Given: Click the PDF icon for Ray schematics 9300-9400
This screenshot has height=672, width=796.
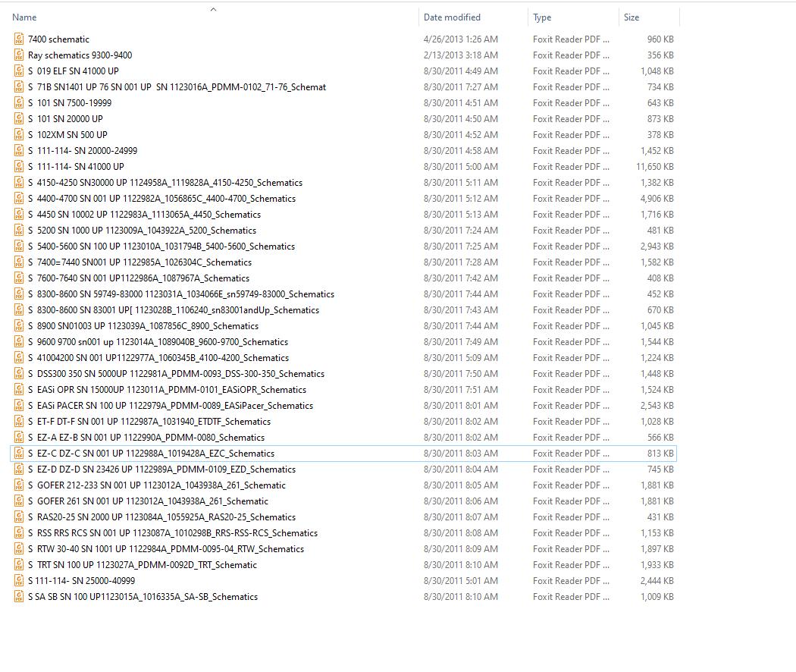Looking at the screenshot, I should point(19,55).
